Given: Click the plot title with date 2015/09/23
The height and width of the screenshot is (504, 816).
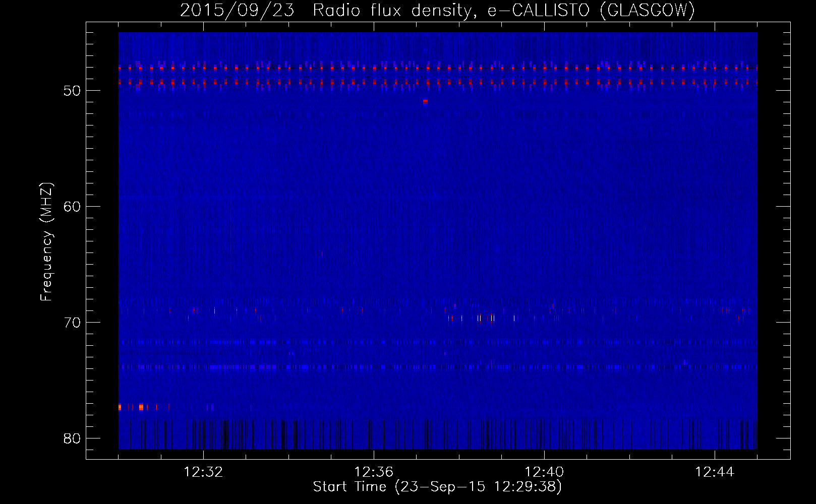Looking at the screenshot, I should (437, 10).
